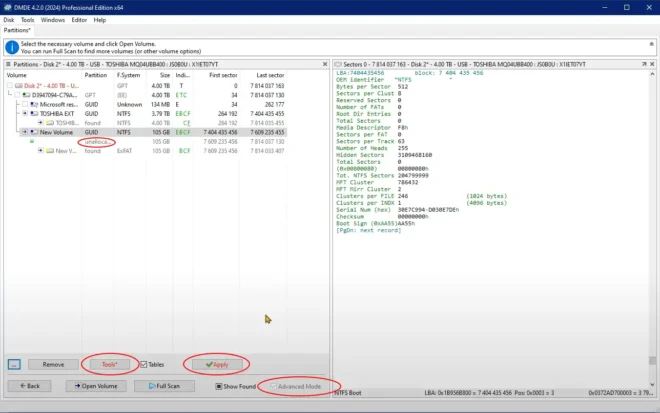Viewport: 660px width, 413px height.
Task: Click the Sectors panel scroll-down arrow
Action: click(652, 384)
